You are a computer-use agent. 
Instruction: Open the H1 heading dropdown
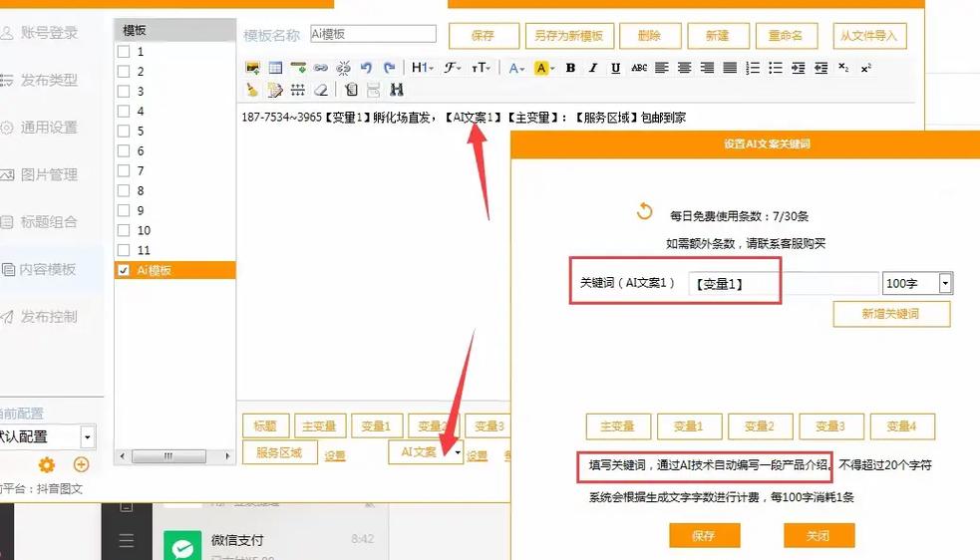point(422,68)
